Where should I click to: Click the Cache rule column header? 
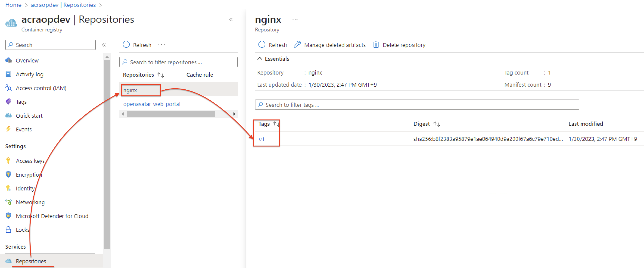[x=200, y=75]
